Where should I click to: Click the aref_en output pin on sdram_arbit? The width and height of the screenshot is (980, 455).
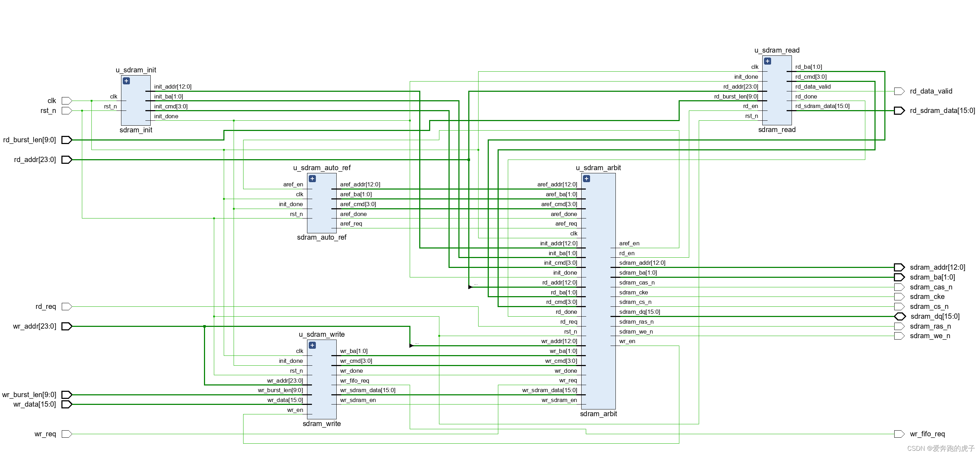pos(629,244)
